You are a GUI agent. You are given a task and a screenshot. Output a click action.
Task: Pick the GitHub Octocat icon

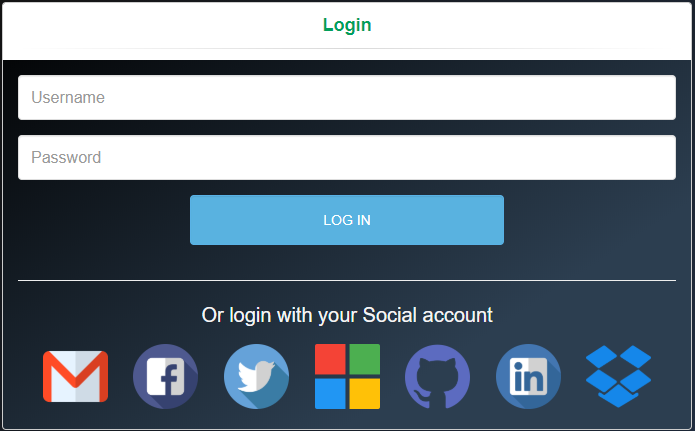click(437, 376)
